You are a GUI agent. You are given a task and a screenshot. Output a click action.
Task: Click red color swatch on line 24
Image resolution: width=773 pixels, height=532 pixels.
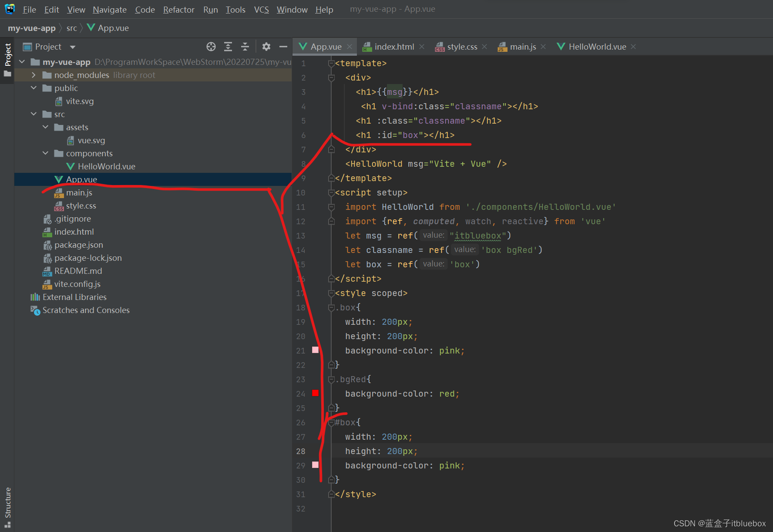tap(316, 393)
